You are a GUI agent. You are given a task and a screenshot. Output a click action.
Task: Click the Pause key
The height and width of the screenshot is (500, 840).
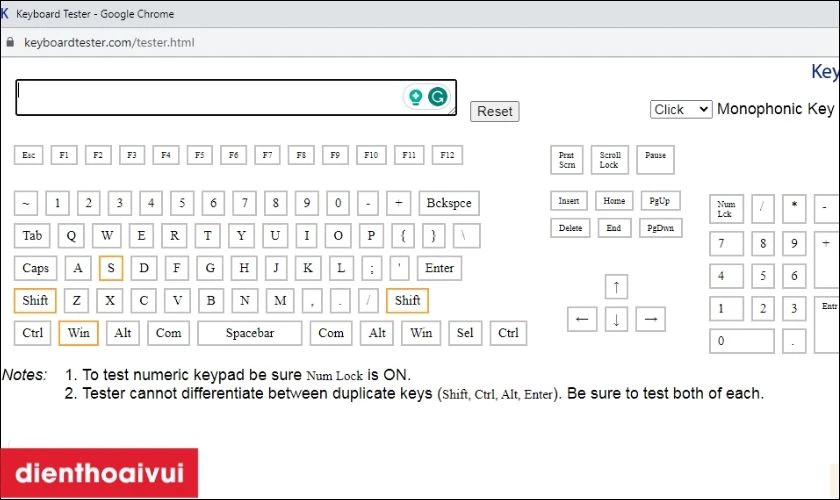[x=655, y=160]
